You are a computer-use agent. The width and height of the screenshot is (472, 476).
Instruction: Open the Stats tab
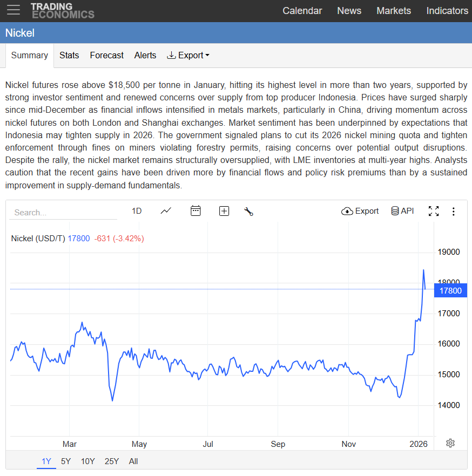coord(69,55)
